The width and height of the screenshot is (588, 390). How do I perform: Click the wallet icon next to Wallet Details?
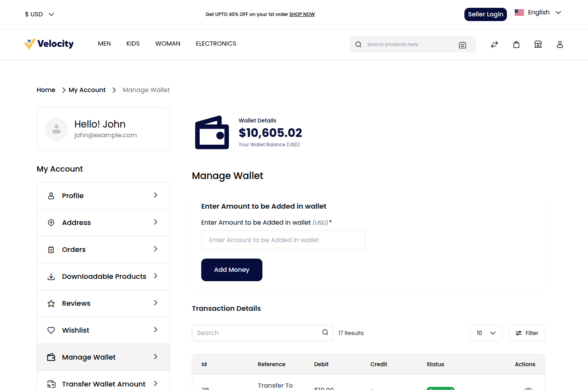pyautogui.click(x=212, y=132)
